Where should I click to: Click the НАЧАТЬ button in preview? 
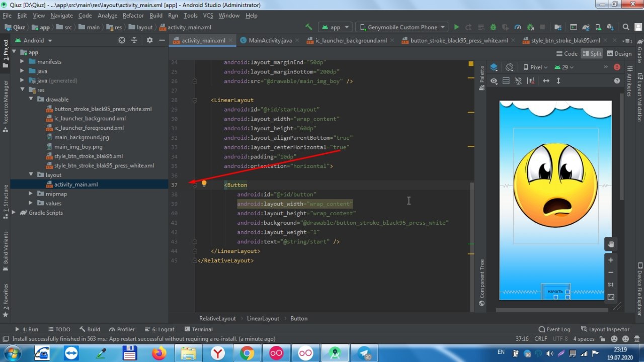(555, 292)
